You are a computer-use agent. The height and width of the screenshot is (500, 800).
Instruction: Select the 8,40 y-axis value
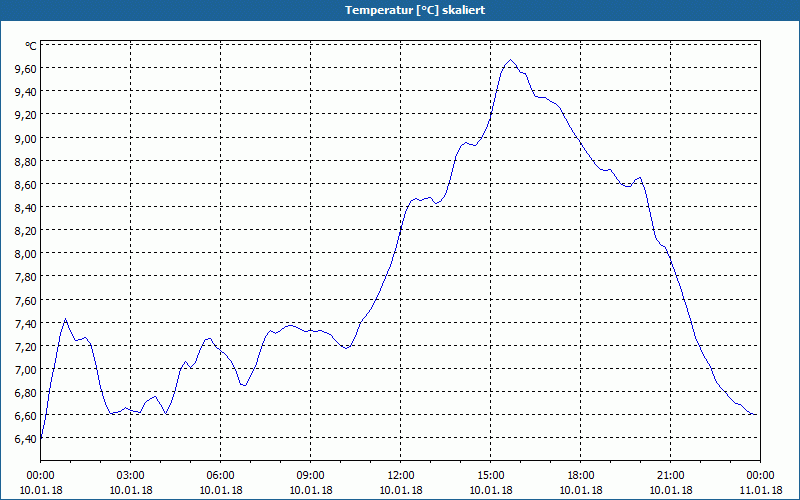coord(27,207)
